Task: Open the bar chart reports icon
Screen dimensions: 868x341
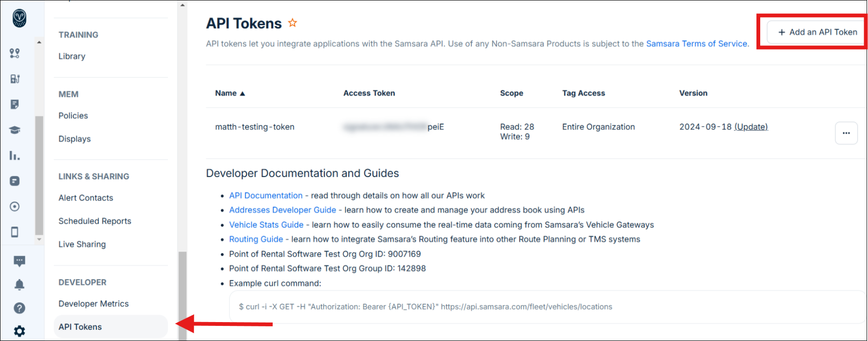Action: click(x=15, y=156)
